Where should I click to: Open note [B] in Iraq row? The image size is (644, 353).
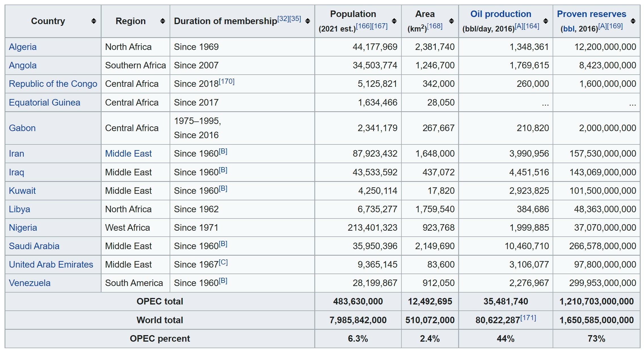coord(223,170)
